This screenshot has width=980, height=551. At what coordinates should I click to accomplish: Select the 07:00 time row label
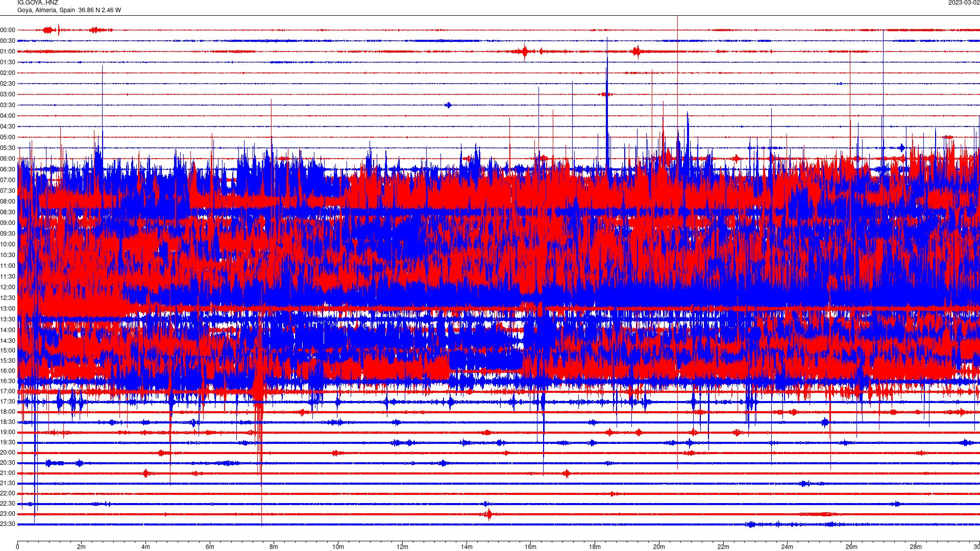8,180
